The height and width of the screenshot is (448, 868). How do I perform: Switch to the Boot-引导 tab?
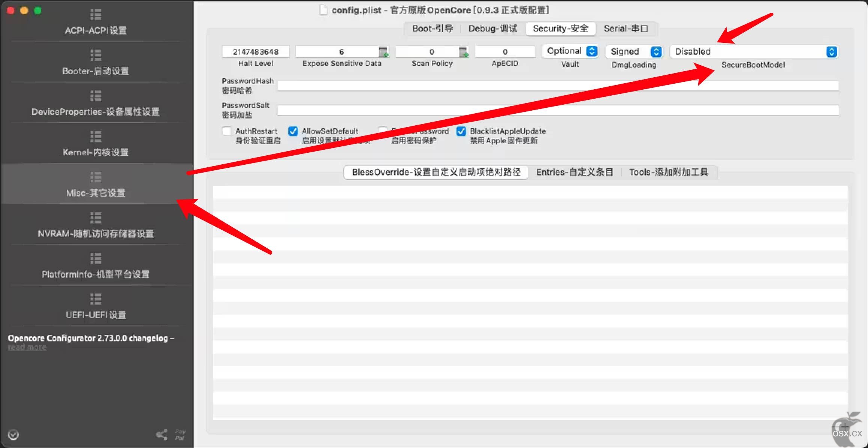click(432, 29)
